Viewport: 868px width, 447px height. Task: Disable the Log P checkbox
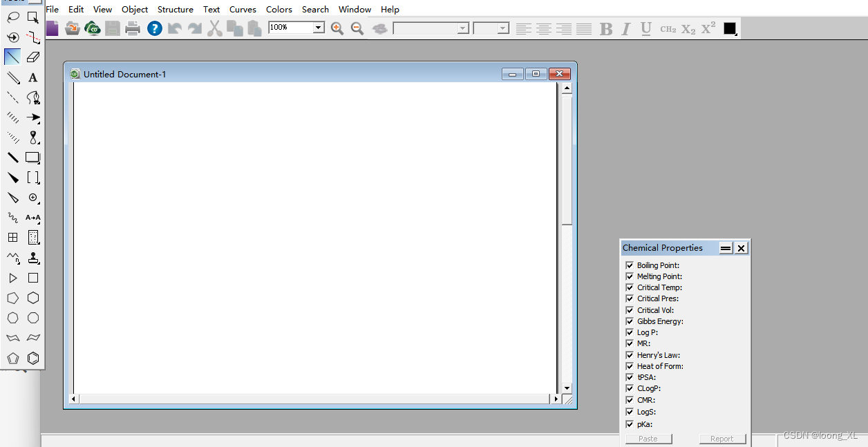tap(630, 332)
